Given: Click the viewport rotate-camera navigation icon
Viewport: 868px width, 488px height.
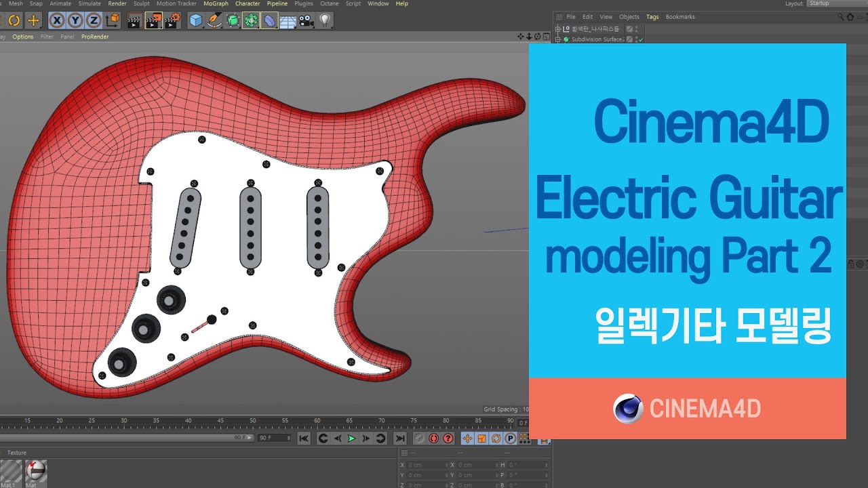Looking at the screenshot, I should pos(538,37).
